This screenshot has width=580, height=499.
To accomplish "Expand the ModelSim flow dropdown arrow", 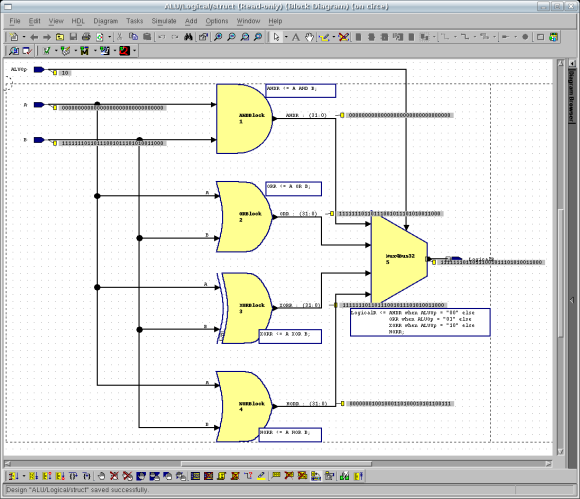I will (x=95, y=51).
